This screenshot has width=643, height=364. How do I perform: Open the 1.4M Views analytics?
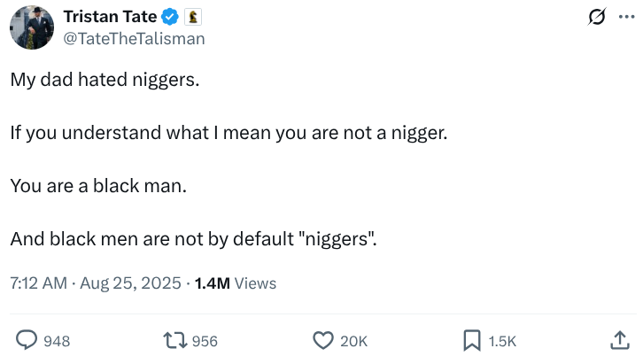236,283
